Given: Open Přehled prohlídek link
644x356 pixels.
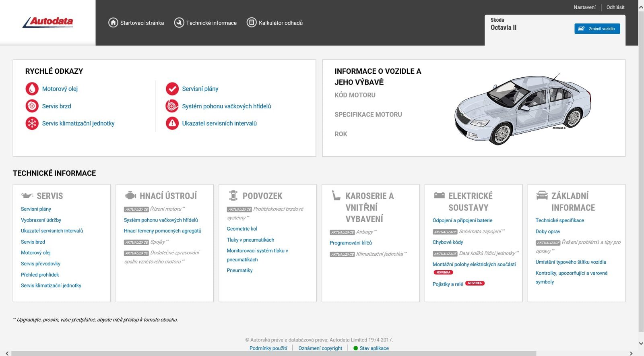Looking at the screenshot, I should [40, 275].
